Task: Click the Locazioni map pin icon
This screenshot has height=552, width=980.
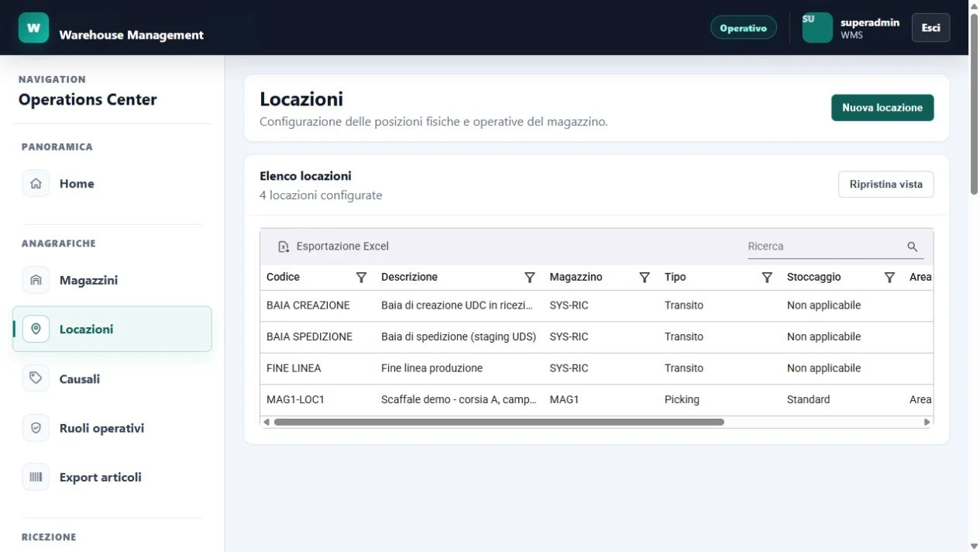Action: click(x=36, y=329)
